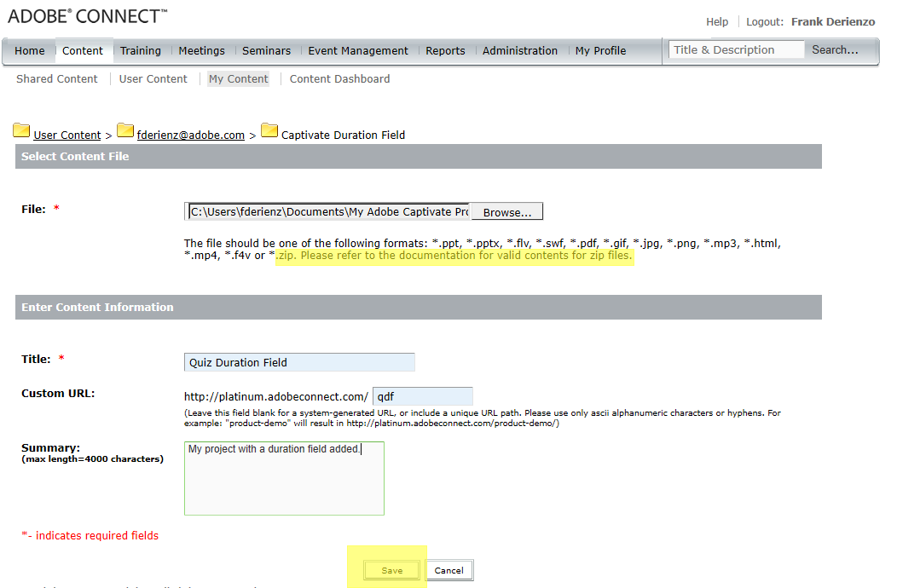
Task: Click the fderienz@adobe.com folder icon
Action: 125,130
